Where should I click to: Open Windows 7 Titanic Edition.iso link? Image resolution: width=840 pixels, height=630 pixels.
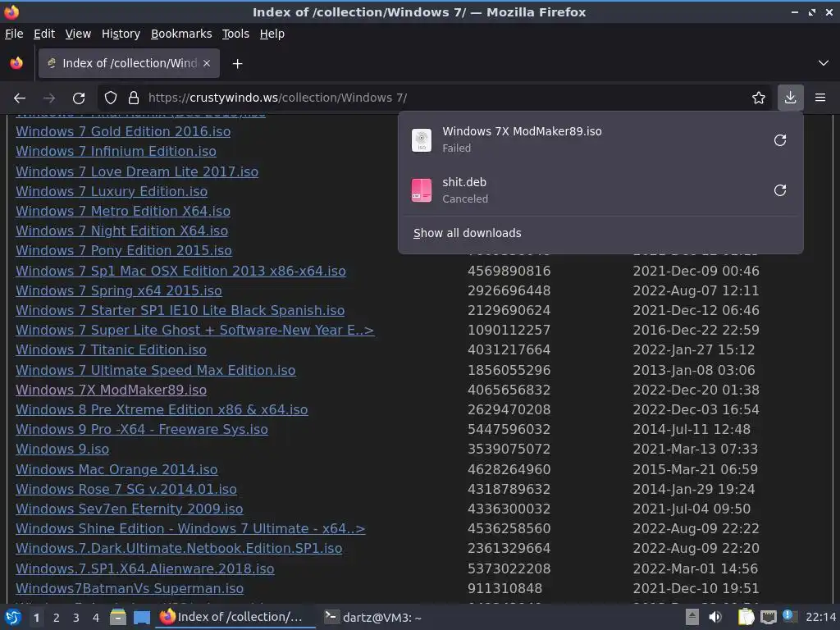click(111, 350)
